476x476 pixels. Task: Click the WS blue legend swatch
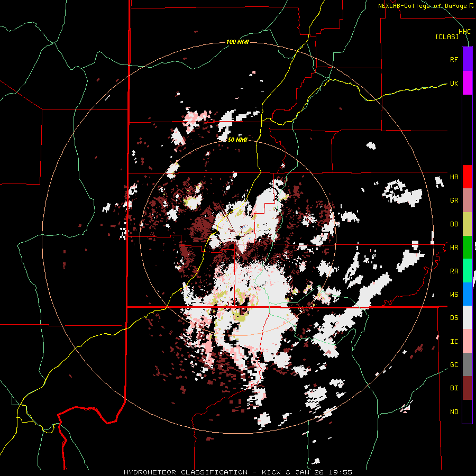coord(467,295)
